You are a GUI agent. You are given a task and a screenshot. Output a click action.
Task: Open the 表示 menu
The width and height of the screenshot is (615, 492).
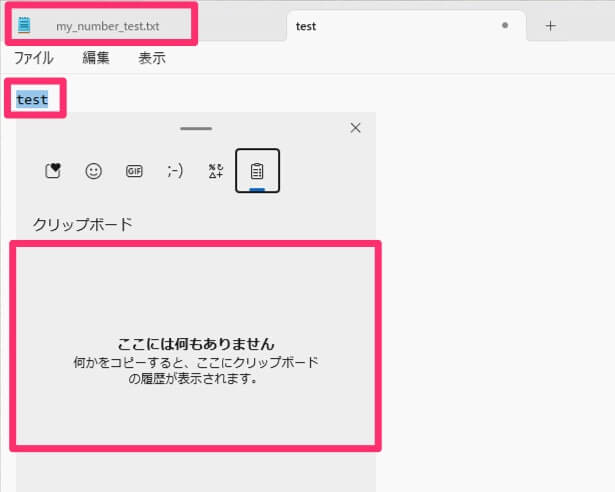pyautogui.click(x=152, y=58)
